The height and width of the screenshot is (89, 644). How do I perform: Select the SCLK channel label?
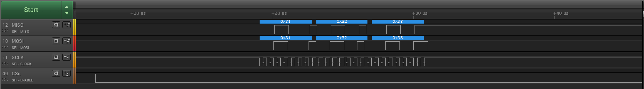click(x=18, y=57)
